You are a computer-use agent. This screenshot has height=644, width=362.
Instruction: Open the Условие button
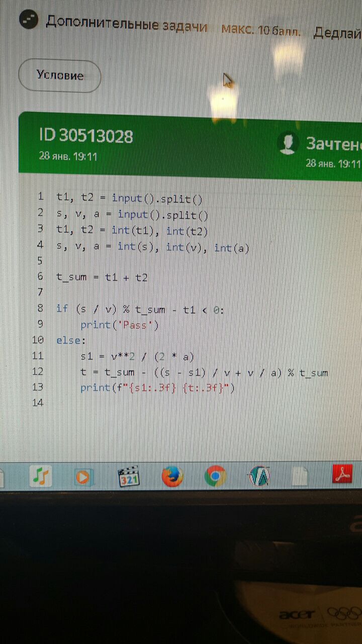coord(60,76)
